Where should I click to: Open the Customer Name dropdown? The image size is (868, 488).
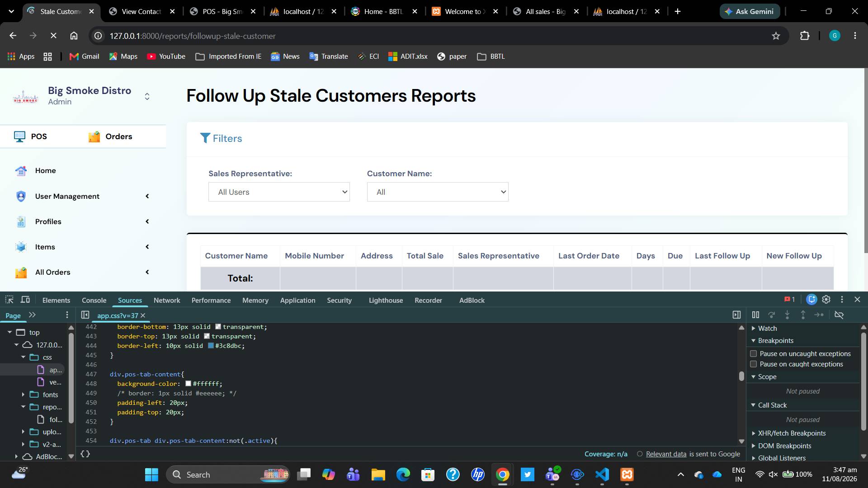pos(438,192)
